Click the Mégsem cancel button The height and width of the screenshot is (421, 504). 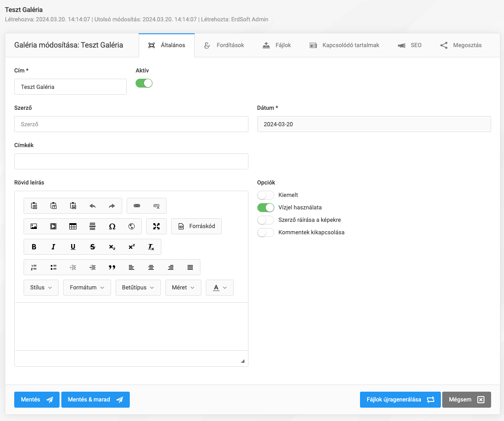click(x=467, y=400)
